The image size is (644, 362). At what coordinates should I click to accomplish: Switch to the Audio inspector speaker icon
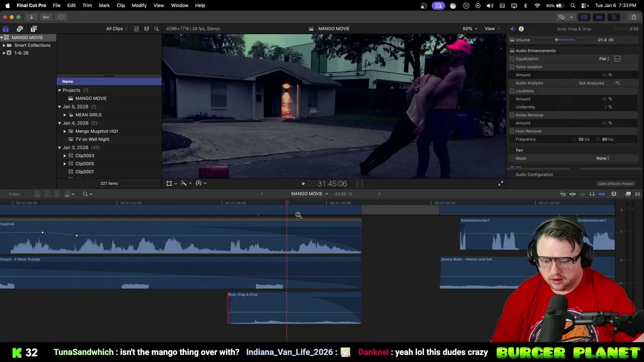(512, 29)
